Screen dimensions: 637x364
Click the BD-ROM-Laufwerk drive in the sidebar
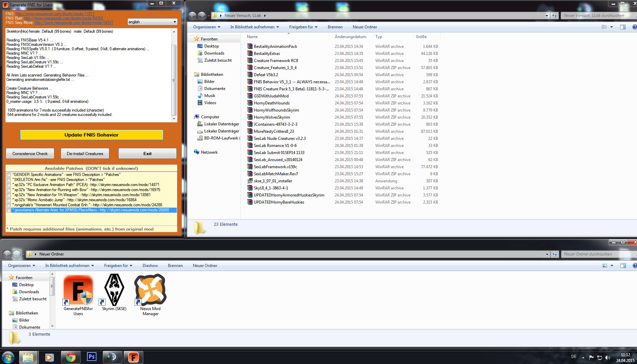tap(219, 138)
